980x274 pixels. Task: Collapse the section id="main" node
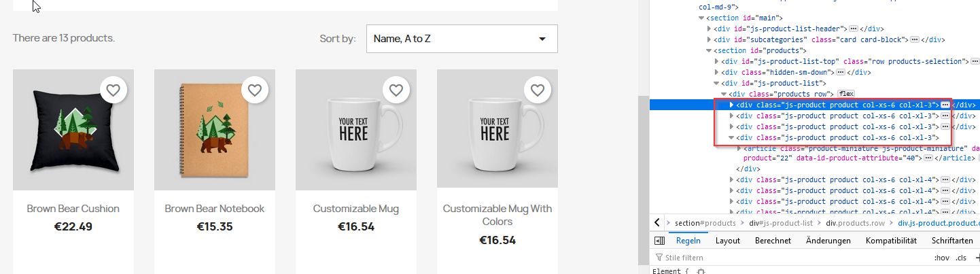tap(701, 18)
